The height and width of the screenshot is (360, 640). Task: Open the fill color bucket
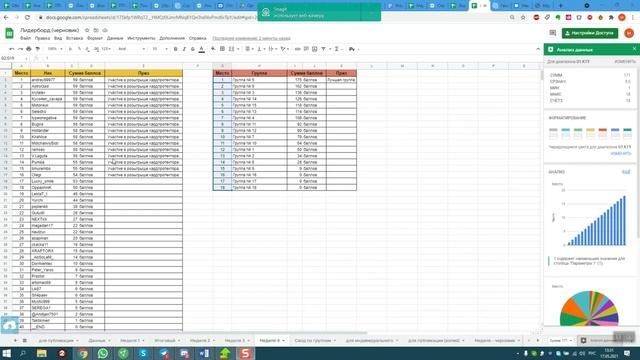213,49
